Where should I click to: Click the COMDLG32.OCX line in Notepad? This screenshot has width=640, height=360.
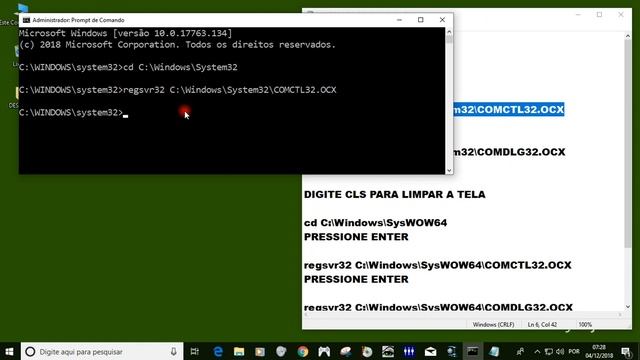509,152
